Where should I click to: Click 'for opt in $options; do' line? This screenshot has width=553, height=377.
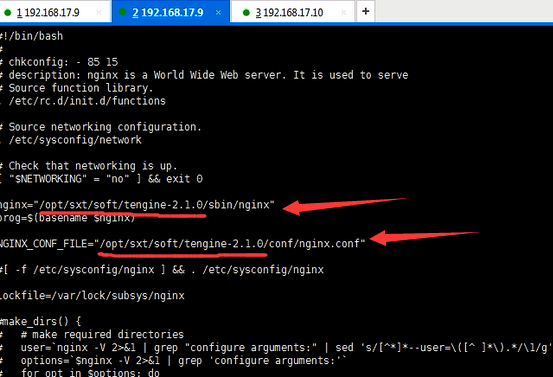(90, 372)
